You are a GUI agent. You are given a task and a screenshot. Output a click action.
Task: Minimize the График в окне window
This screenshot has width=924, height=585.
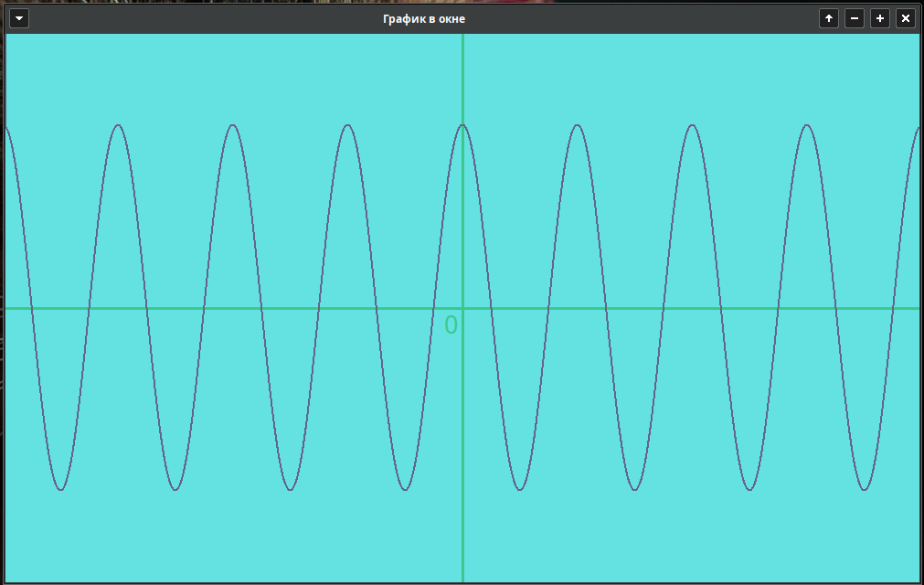coord(855,18)
